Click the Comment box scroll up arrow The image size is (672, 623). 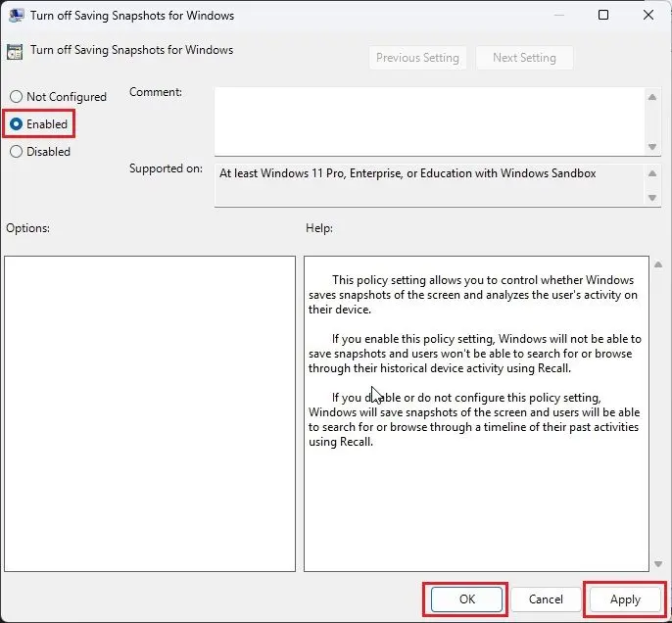[x=652, y=97]
